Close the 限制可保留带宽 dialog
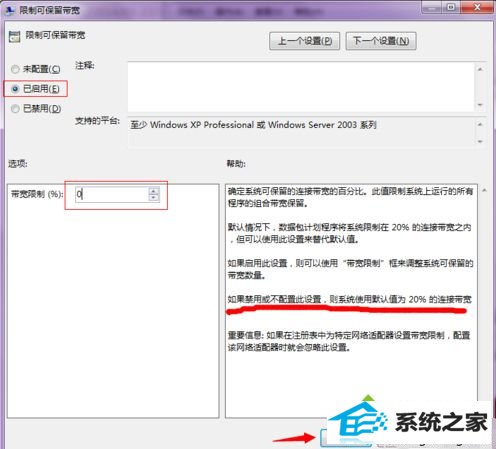 477,7
